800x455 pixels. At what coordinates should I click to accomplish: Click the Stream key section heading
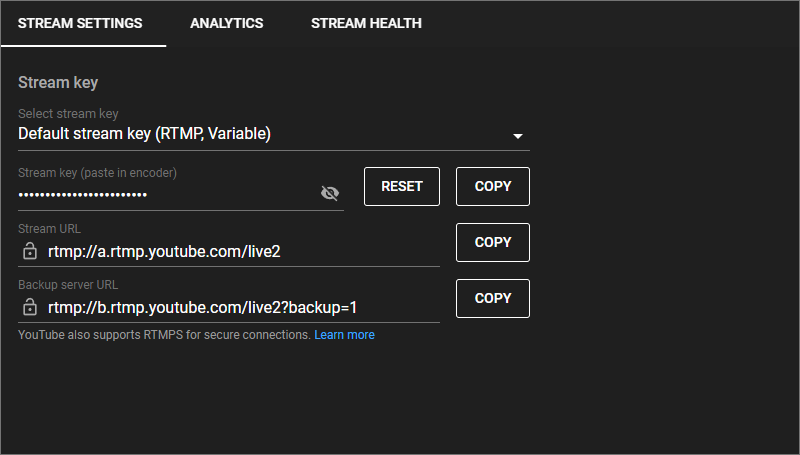[x=58, y=83]
